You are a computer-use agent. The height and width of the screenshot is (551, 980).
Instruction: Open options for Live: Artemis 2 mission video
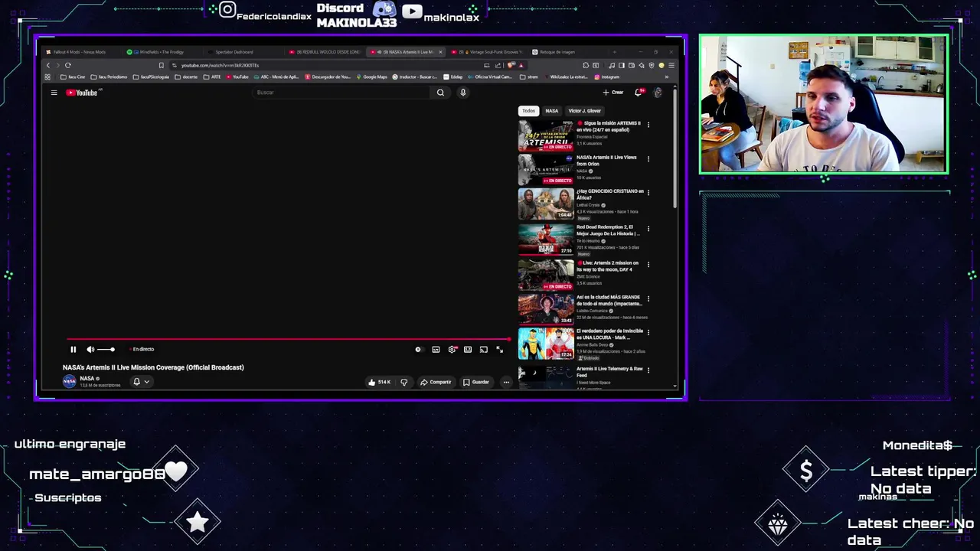click(648, 265)
